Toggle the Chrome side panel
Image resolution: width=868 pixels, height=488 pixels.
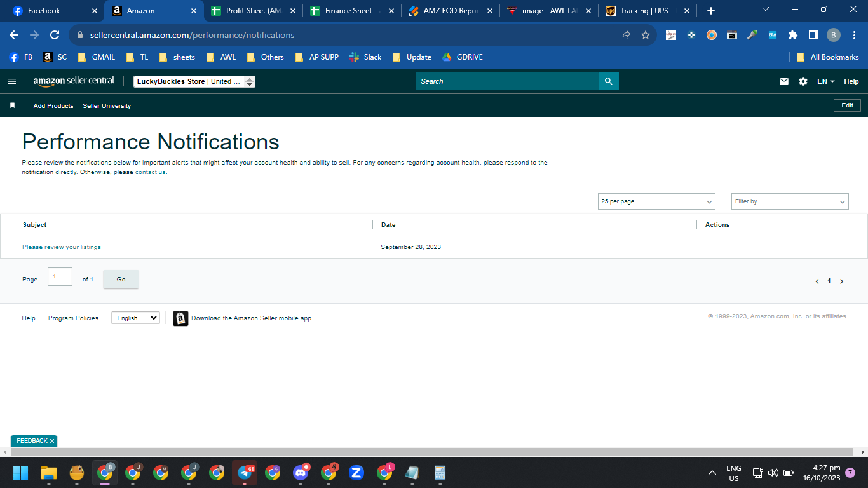[813, 36]
